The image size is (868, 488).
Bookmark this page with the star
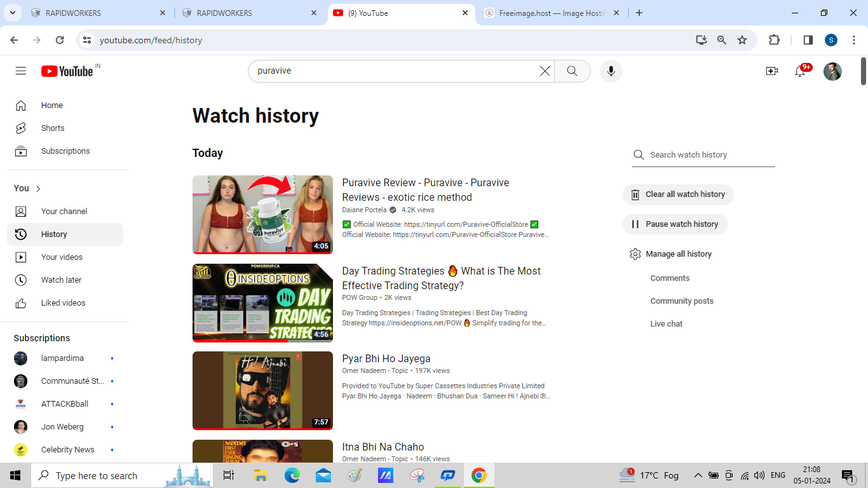[x=742, y=40]
